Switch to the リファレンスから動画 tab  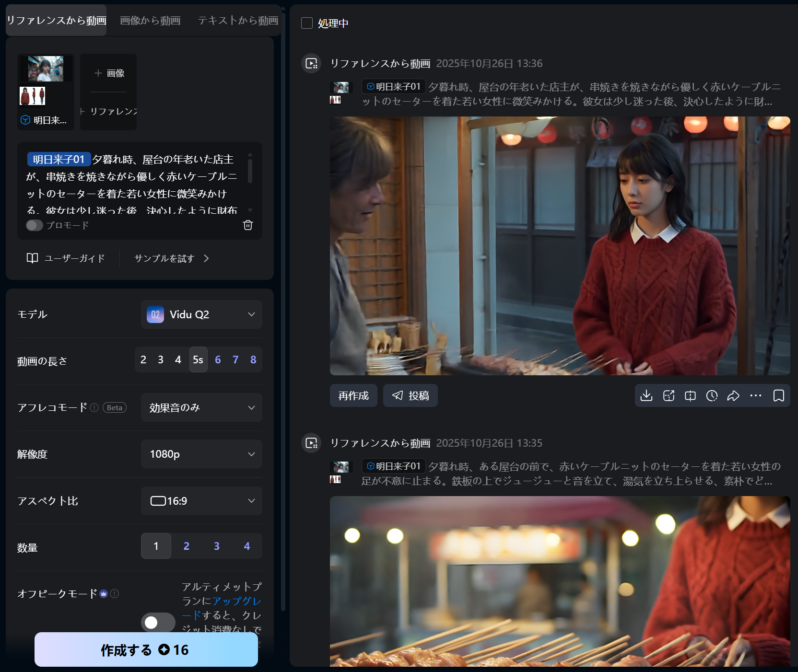click(x=56, y=20)
